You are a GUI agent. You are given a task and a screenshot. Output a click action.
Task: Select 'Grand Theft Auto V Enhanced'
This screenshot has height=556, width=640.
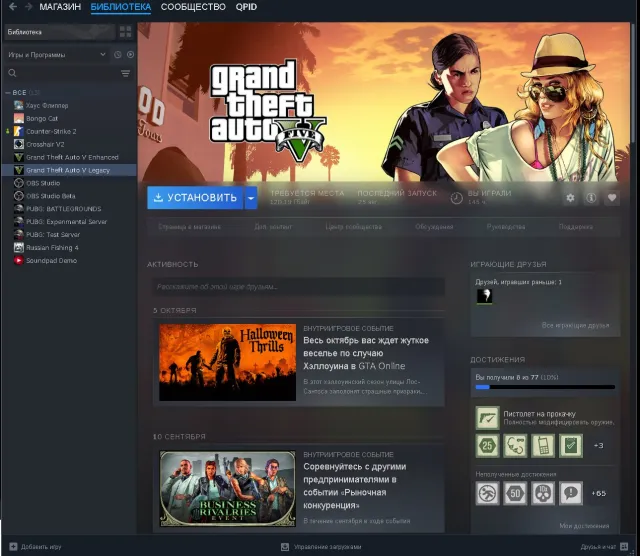(x=72, y=157)
